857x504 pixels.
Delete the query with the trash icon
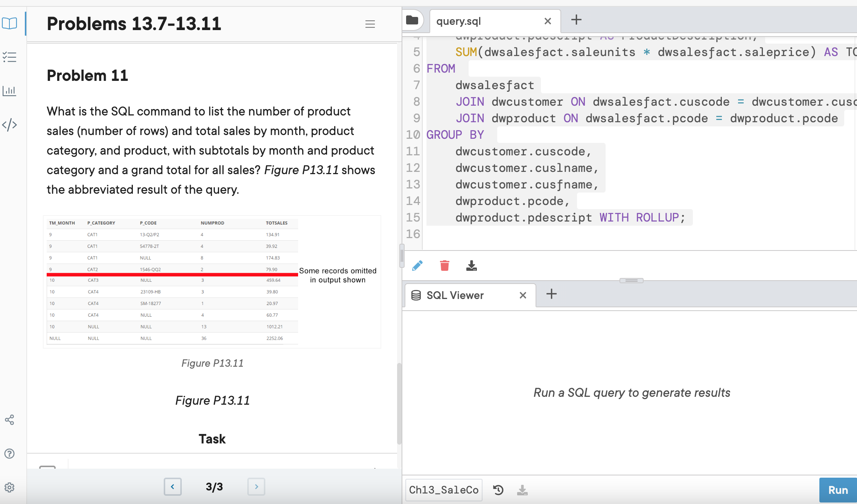point(444,265)
